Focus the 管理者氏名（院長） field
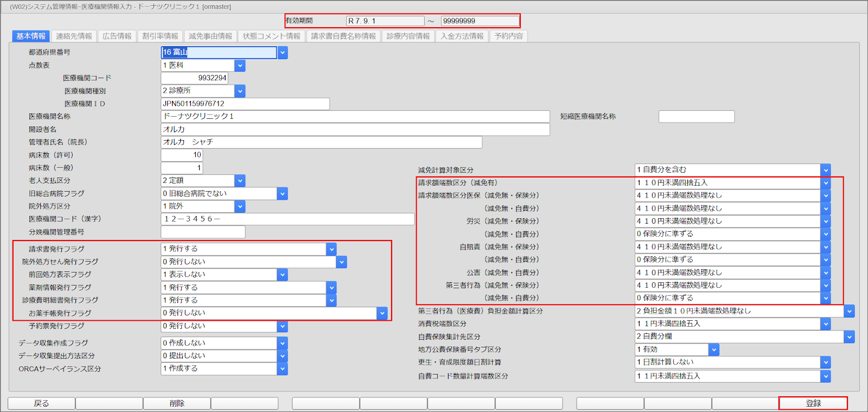868x412 pixels. pos(322,142)
